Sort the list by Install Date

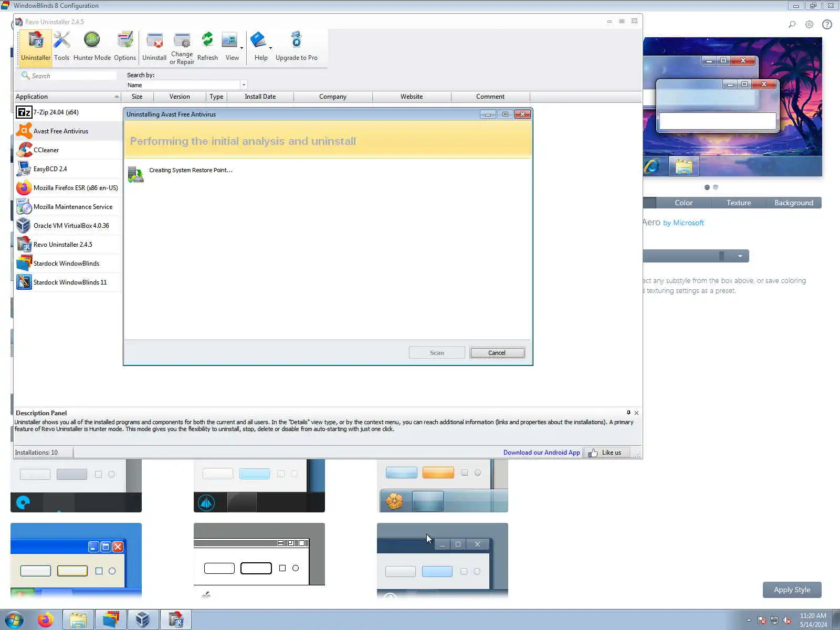click(x=260, y=97)
